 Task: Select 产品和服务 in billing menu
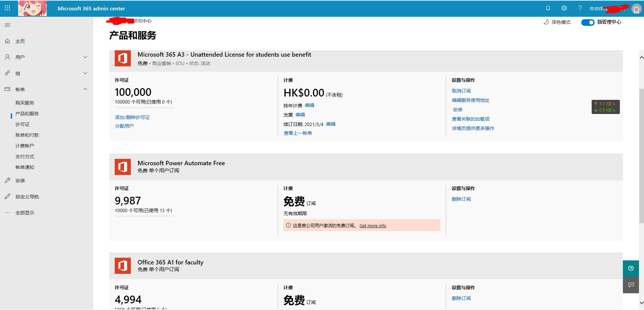27,114
